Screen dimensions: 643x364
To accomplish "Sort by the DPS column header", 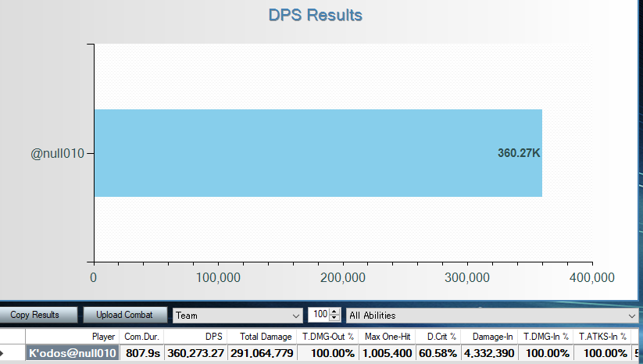I will 195,337.
